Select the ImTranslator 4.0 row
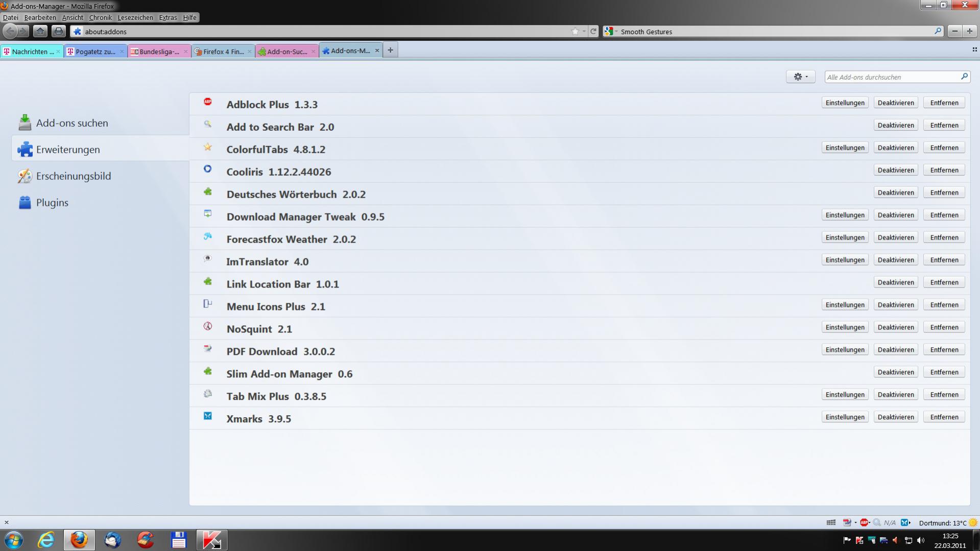 [x=579, y=261]
